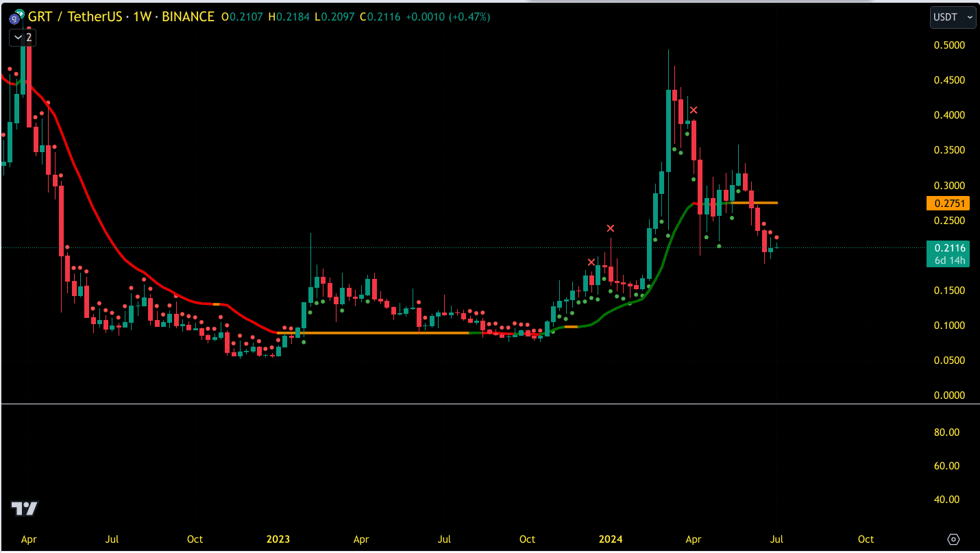Click the open value O0.2107
The width and height of the screenshot is (980, 553).
click(243, 17)
